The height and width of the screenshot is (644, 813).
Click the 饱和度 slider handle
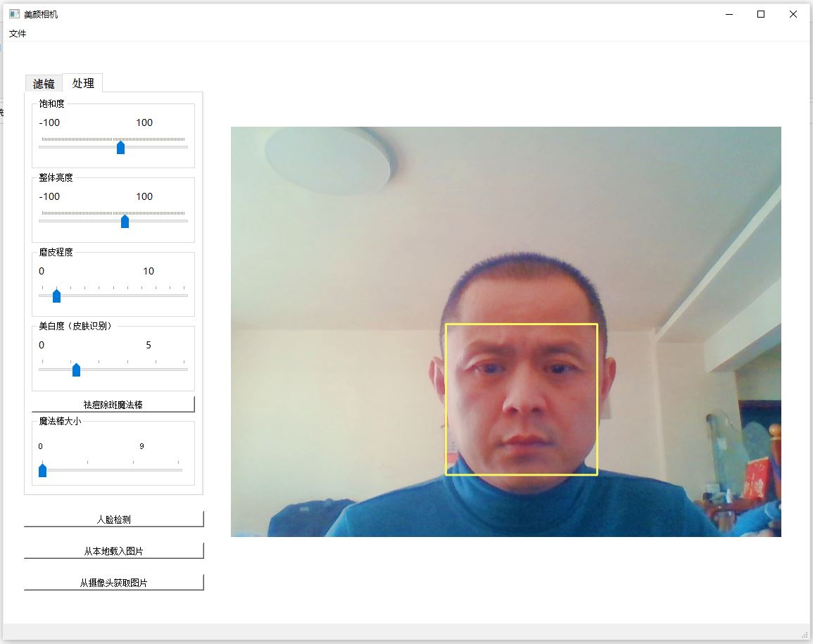tap(121, 147)
